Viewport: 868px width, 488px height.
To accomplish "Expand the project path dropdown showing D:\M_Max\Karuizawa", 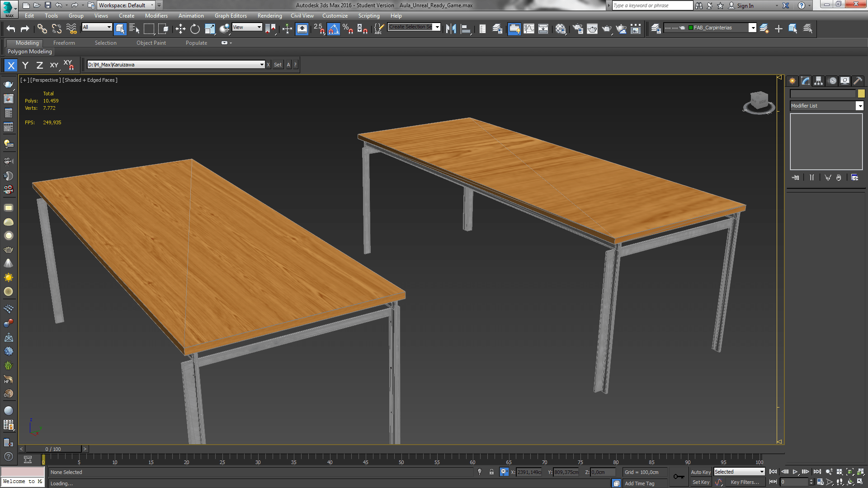I will pyautogui.click(x=262, y=64).
